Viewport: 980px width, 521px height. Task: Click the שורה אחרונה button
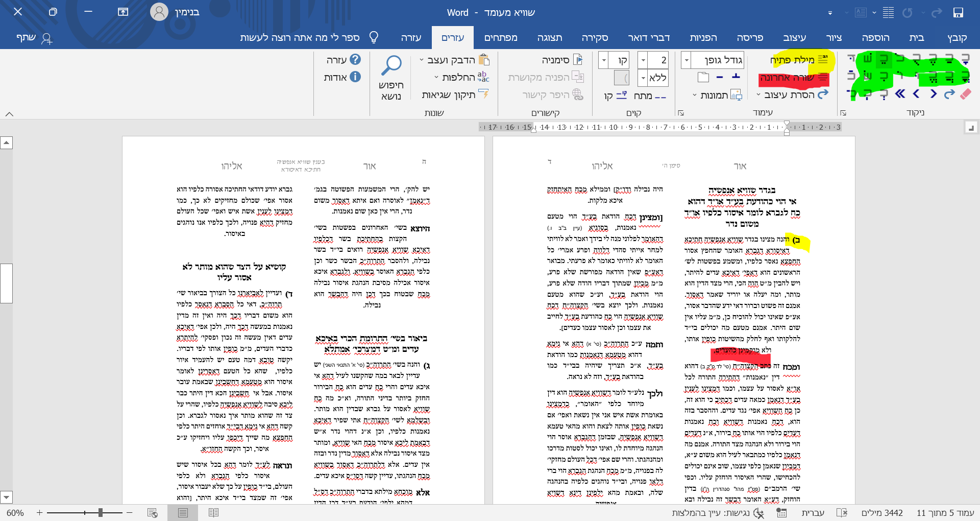pos(794,78)
